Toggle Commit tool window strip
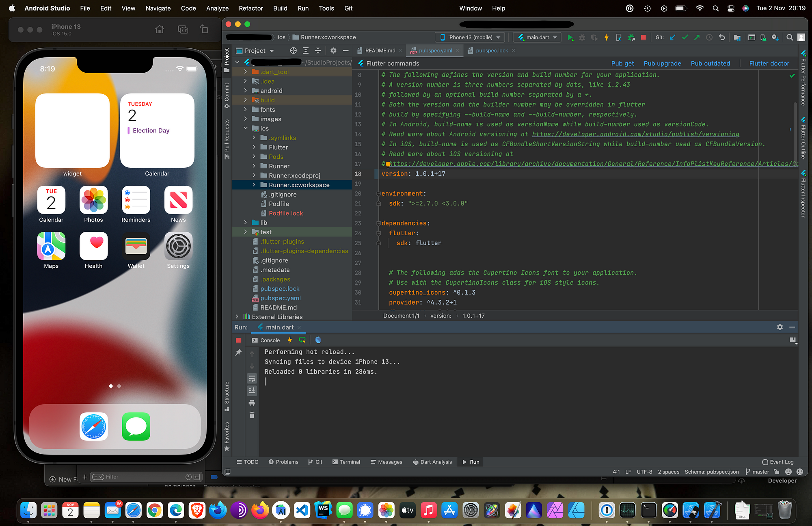Screen dimensions: 812x526 tap(227, 95)
